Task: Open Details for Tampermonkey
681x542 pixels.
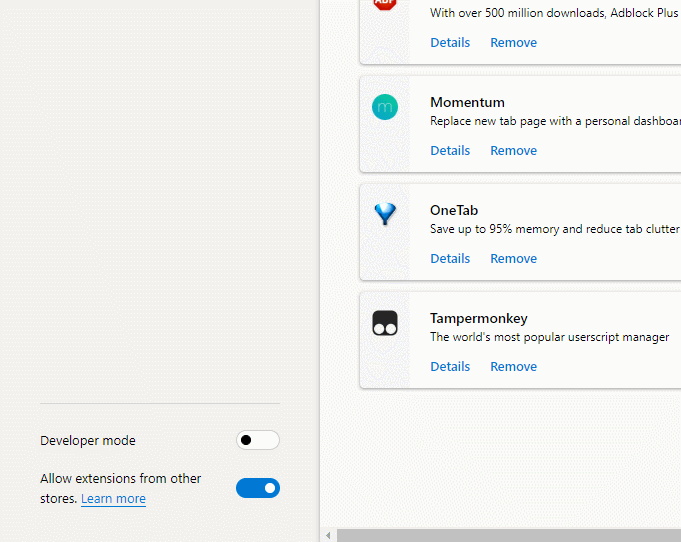Action: pyautogui.click(x=450, y=367)
